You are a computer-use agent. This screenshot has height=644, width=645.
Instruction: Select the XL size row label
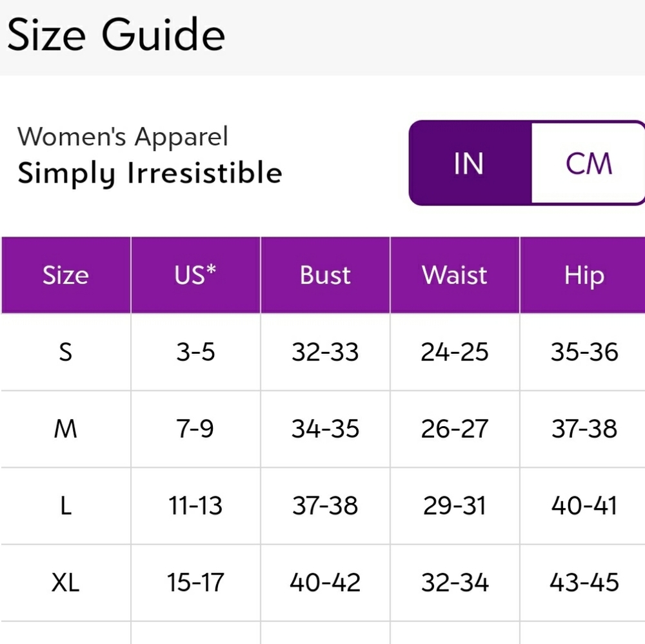(66, 583)
